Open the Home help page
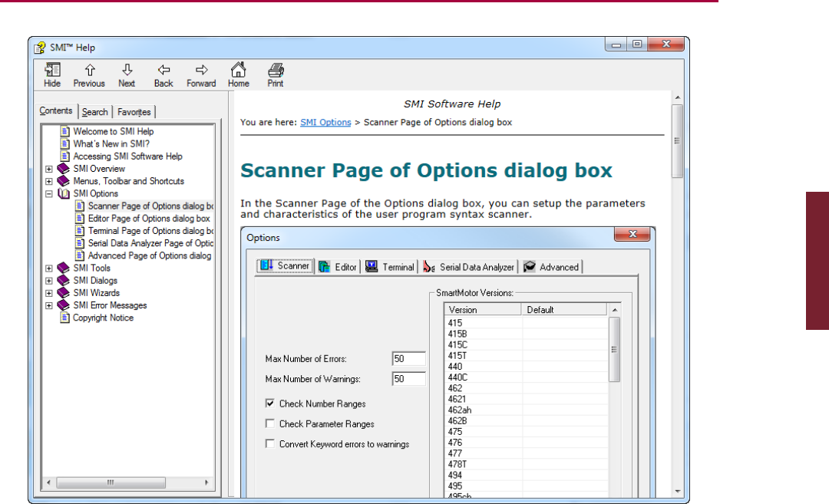Screen dimensions: 829x504 point(239,69)
